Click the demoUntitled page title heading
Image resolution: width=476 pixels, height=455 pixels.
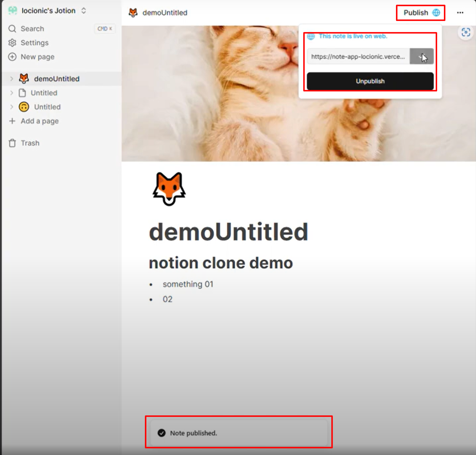coord(228,232)
